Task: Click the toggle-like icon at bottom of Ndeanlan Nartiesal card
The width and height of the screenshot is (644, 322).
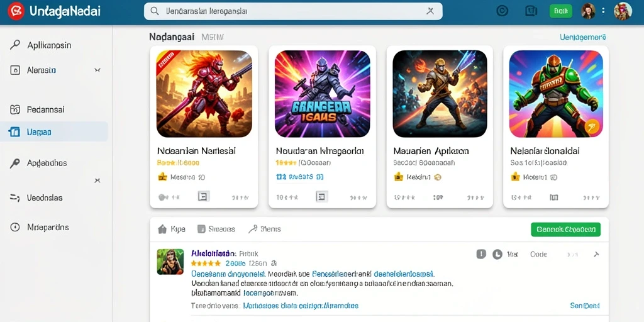Action: point(164,197)
